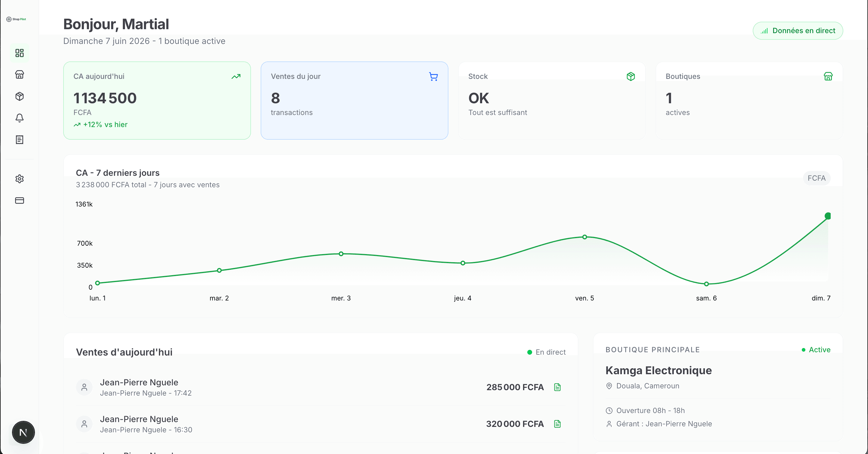Click the Ouverture 08h - 18h hours text
The height and width of the screenshot is (454, 868).
pyautogui.click(x=650, y=411)
